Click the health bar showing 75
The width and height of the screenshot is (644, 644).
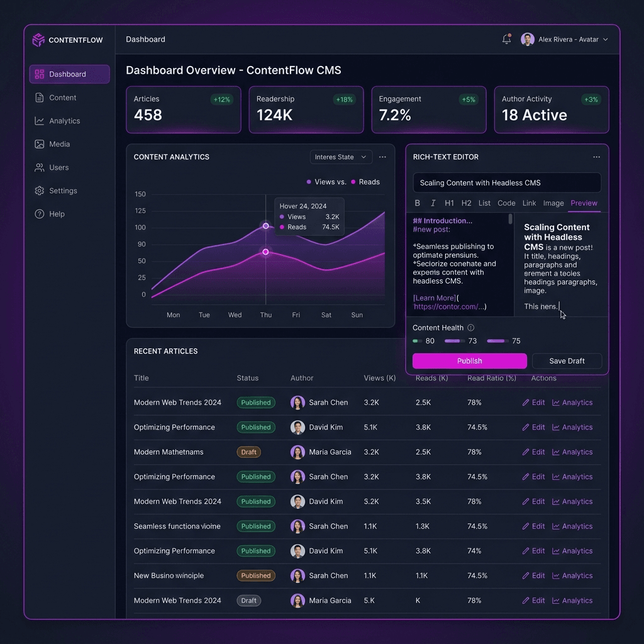click(x=497, y=341)
